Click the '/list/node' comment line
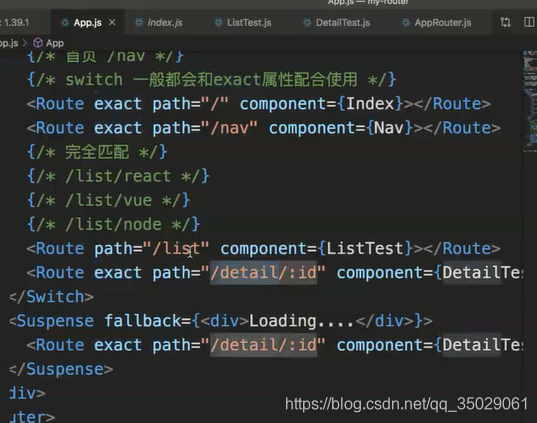The width and height of the screenshot is (537, 423). pos(113,225)
